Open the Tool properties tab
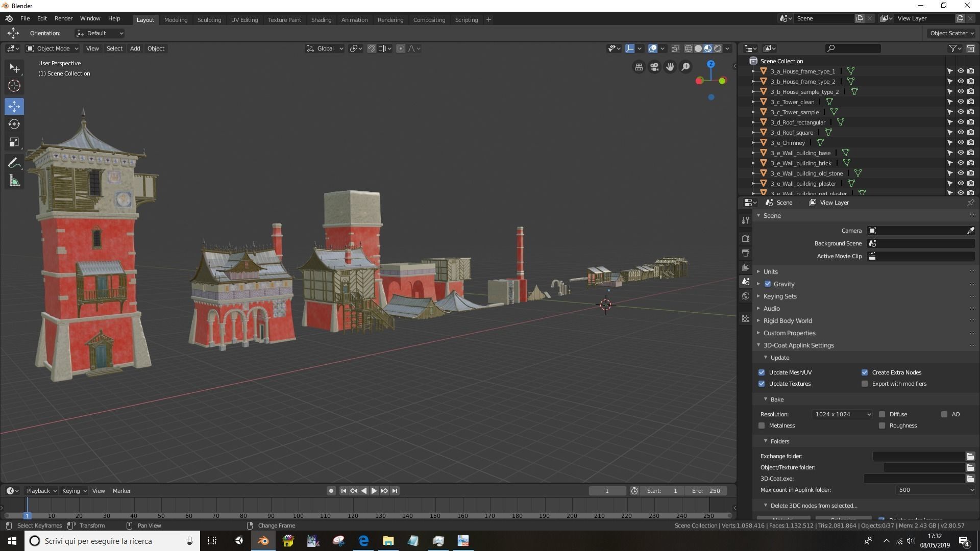This screenshot has width=980, height=551. pyautogui.click(x=746, y=220)
